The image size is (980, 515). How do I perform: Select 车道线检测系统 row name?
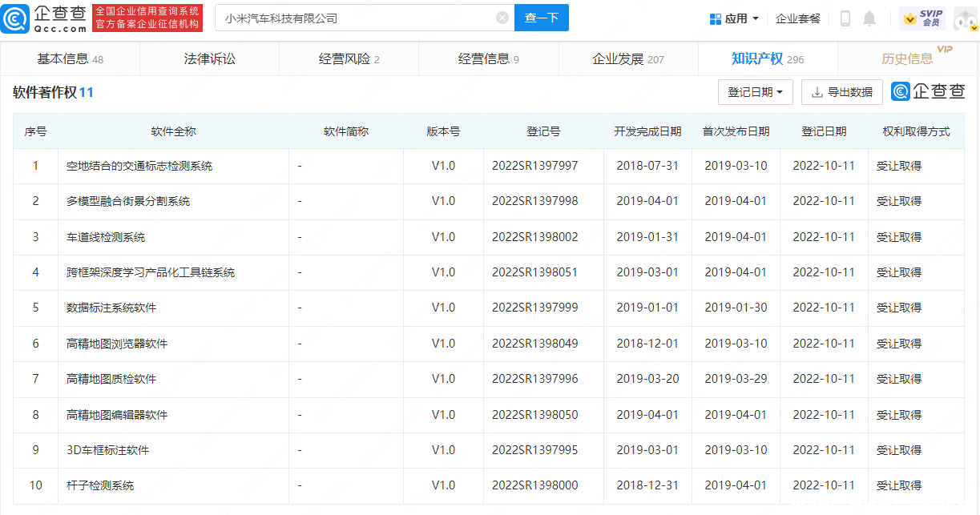106,237
